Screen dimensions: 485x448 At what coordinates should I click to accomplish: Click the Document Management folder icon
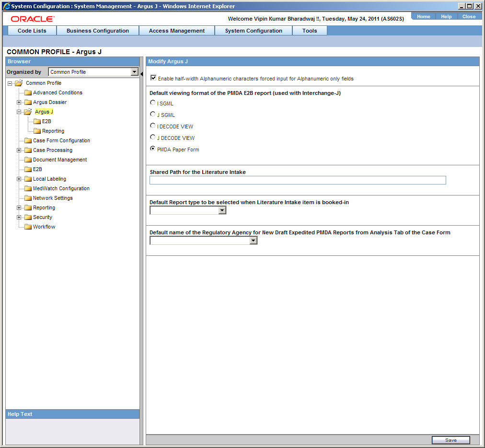click(x=28, y=160)
